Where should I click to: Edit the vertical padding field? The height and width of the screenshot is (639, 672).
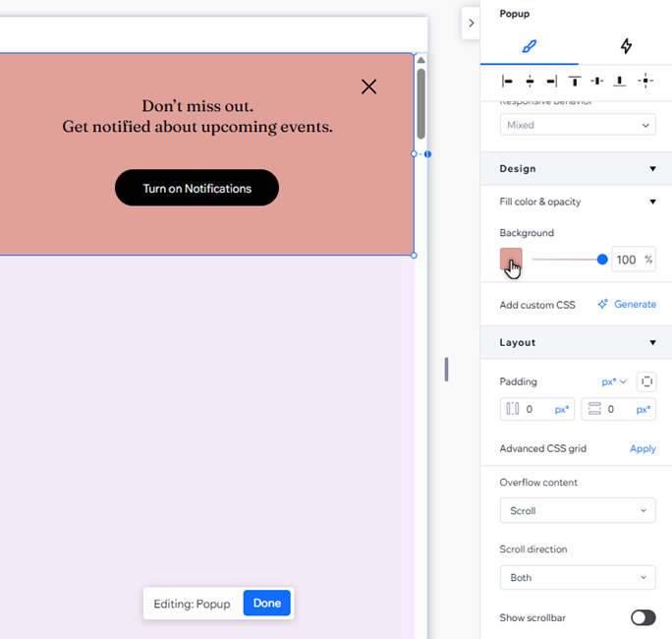618,409
